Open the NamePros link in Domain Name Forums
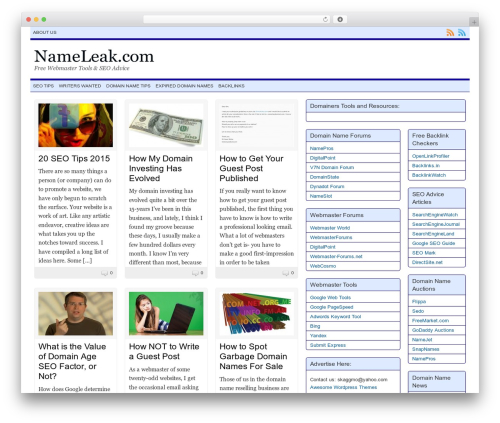This screenshot has height=423, width=500. click(321, 148)
